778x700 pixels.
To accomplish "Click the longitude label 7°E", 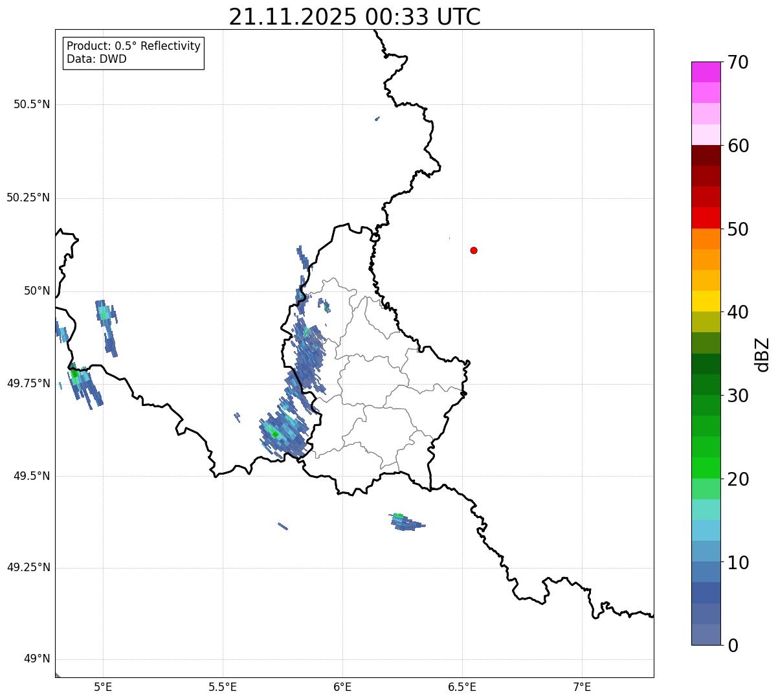I will click(582, 686).
